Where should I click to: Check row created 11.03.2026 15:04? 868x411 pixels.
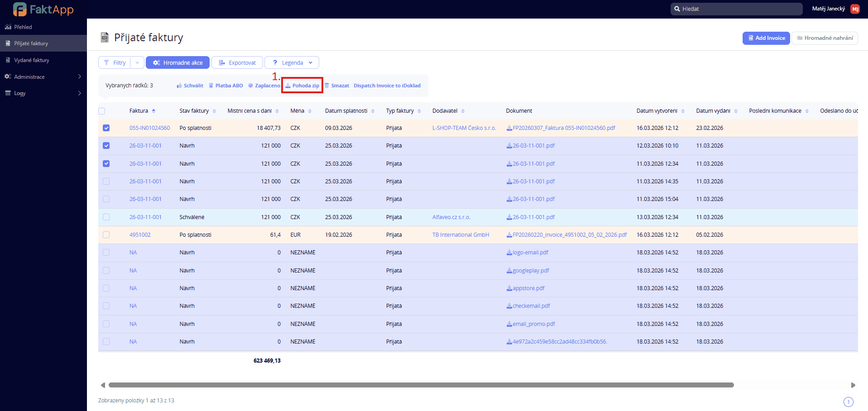(x=106, y=199)
